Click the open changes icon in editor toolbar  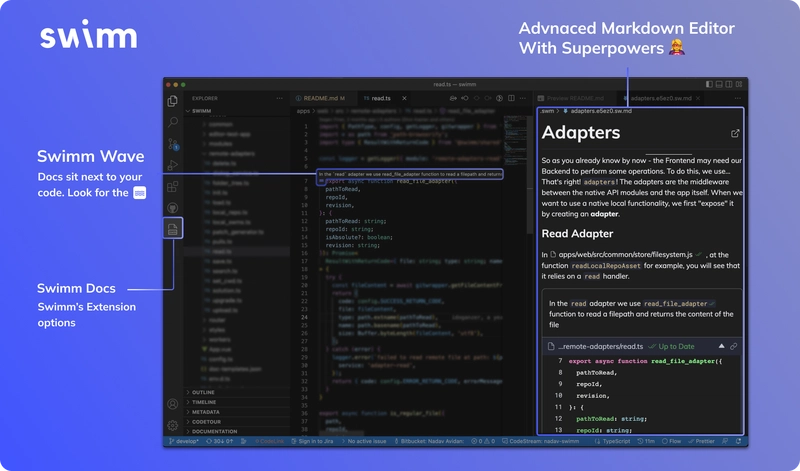[x=453, y=98]
